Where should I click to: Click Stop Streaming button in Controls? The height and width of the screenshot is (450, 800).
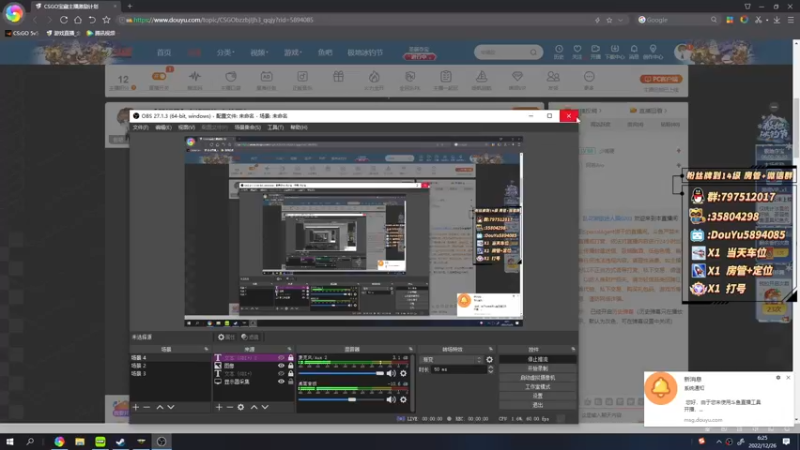tap(538, 359)
